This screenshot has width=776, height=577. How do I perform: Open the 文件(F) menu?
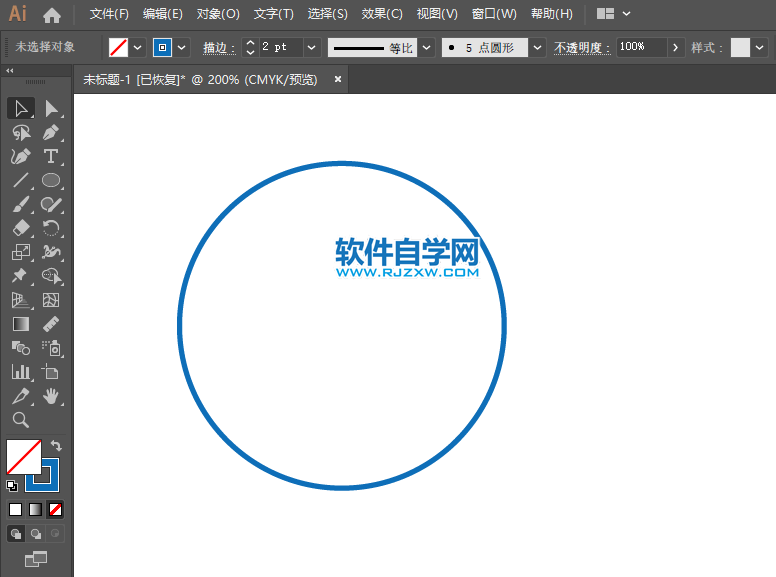coord(109,14)
